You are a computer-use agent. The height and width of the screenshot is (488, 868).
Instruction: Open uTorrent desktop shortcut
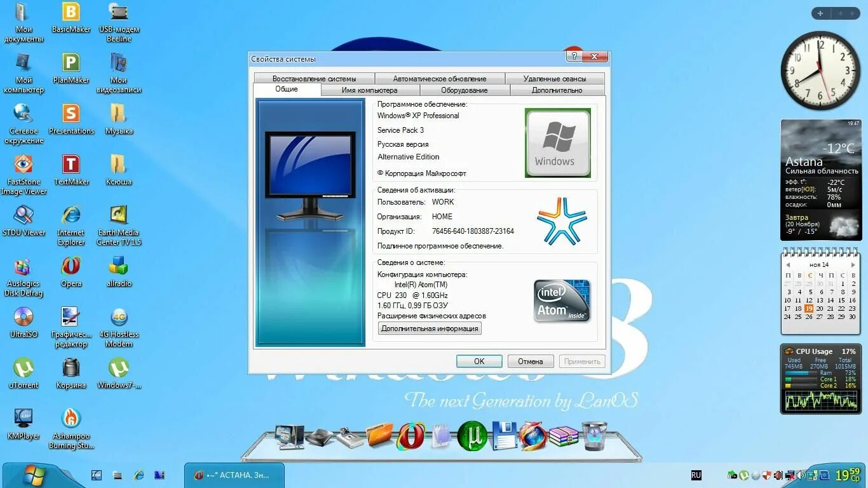point(24,374)
